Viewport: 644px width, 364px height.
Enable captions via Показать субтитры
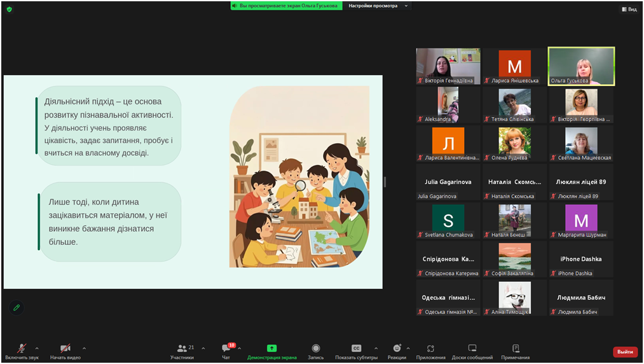pos(356,351)
